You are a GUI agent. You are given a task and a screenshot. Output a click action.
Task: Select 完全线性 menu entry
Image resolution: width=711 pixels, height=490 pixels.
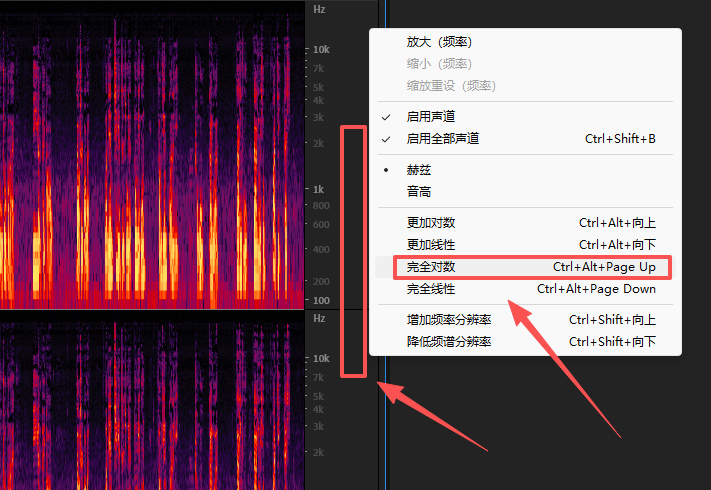(x=525, y=289)
